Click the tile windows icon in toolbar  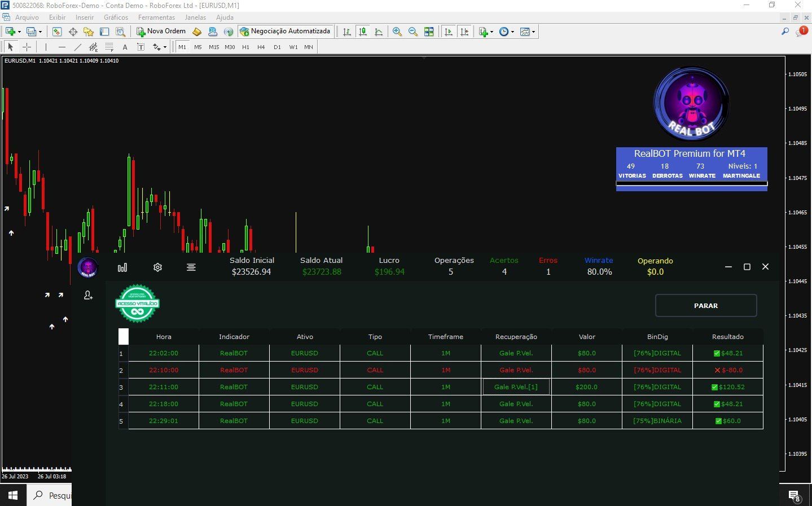click(429, 32)
